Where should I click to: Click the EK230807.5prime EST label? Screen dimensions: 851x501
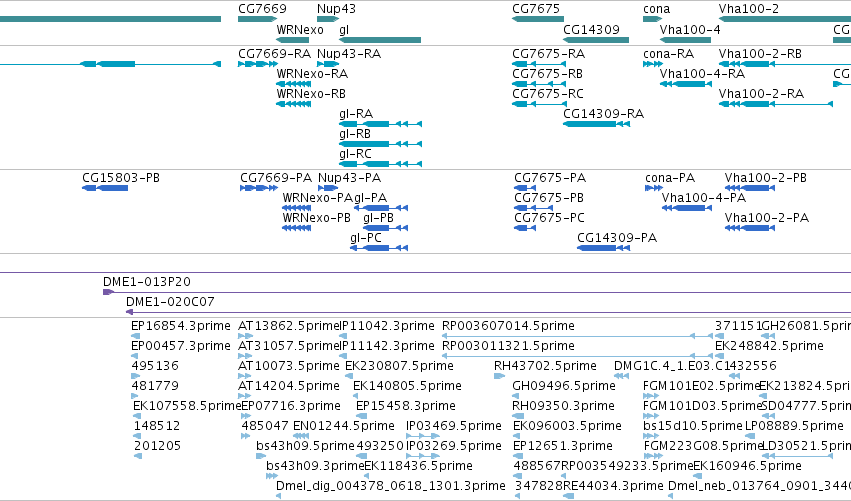click(x=399, y=366)
